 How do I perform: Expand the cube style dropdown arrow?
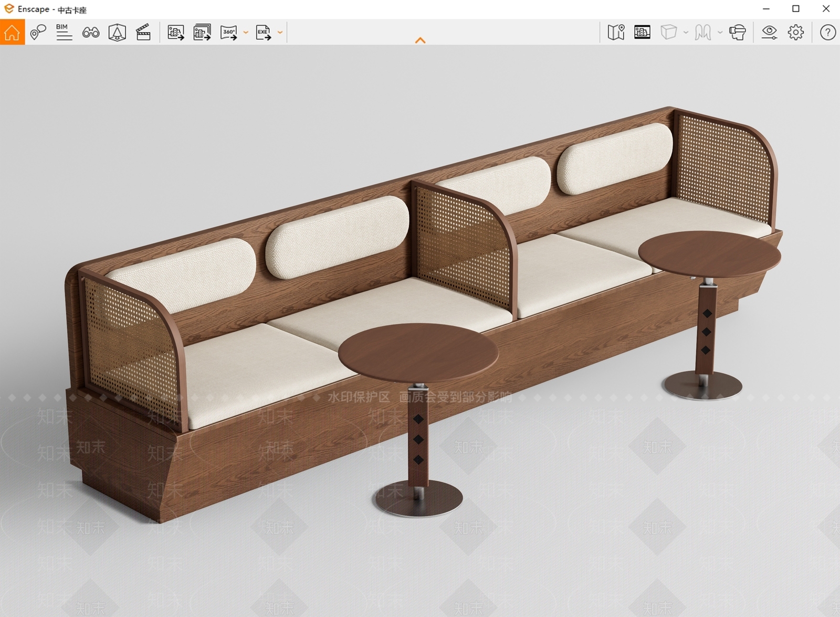pos(686,33)
